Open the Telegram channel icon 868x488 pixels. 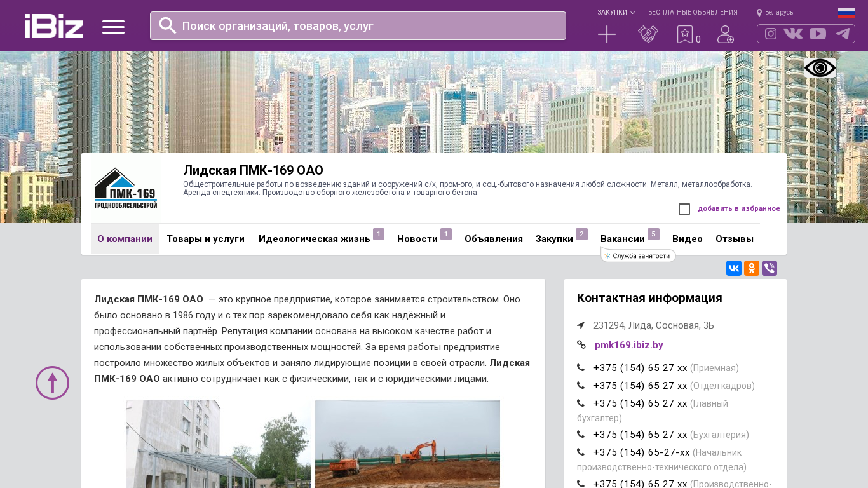click(843, 34)
